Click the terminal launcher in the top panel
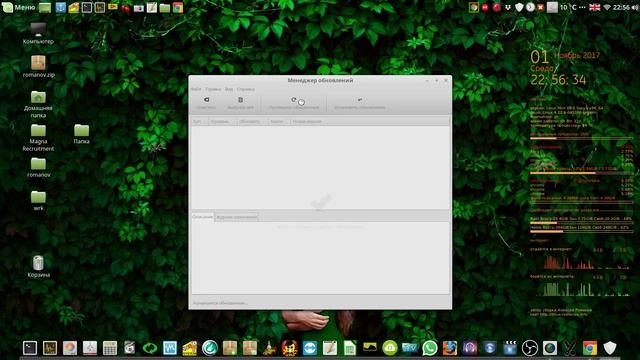 pos(87,7)
